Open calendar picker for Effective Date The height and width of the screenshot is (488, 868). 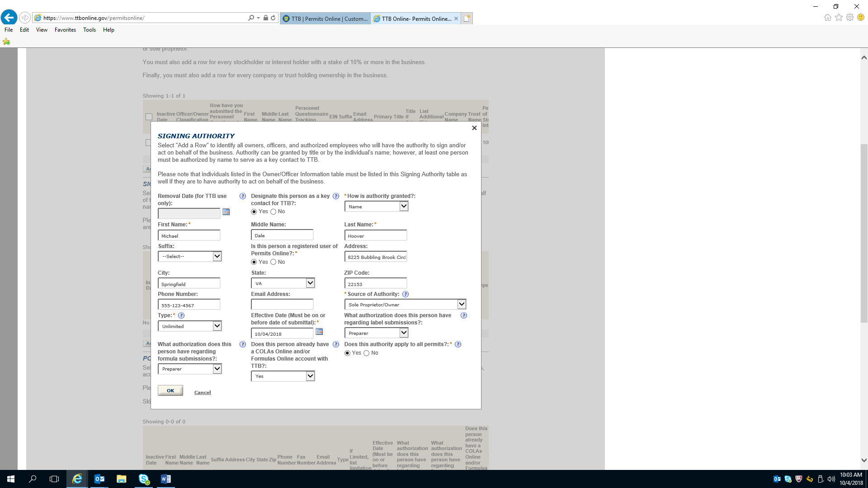click(319, 332)
